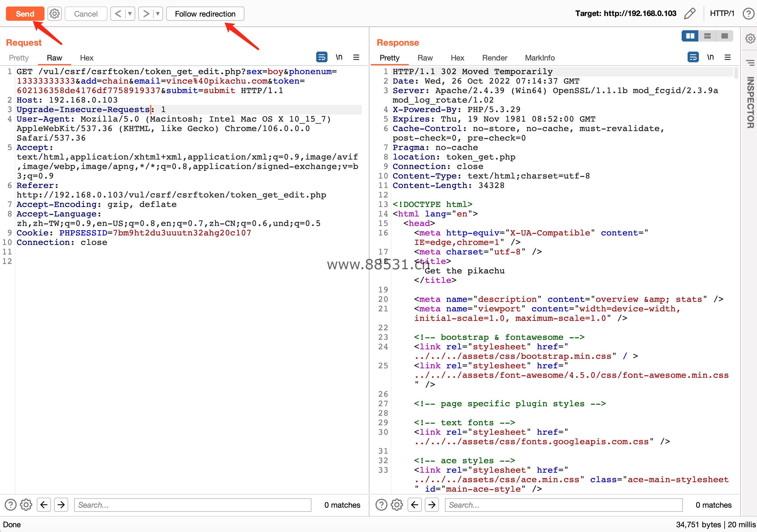Click Follow redirection button
Screen dimensions: 757x532
coord(205,14)
